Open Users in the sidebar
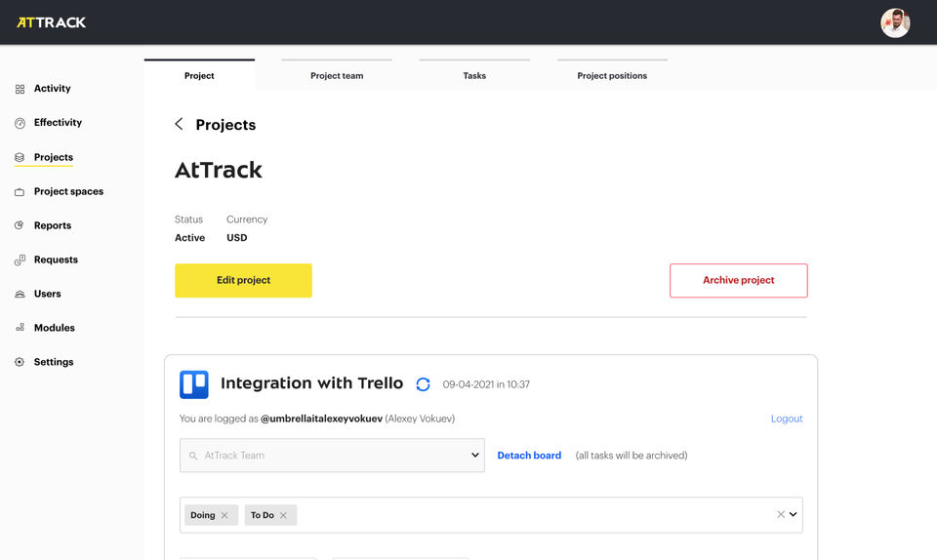This screenshot has height=560, width=937. tap(47, 294)
